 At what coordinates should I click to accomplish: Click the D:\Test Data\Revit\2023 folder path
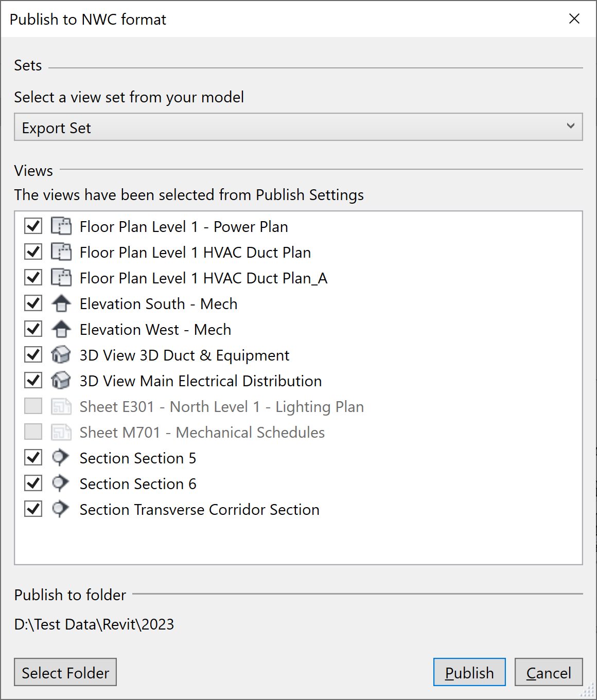coord(95,624)
